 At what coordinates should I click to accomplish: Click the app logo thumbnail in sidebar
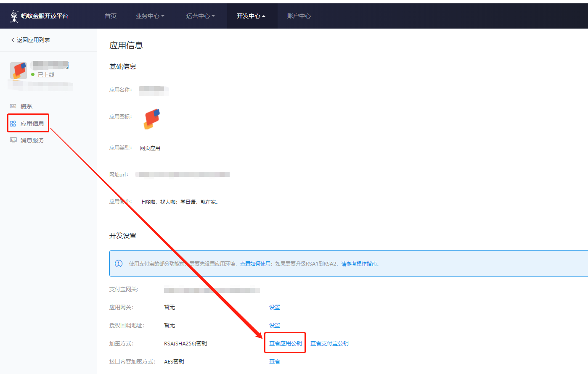(x=19, y=71)
